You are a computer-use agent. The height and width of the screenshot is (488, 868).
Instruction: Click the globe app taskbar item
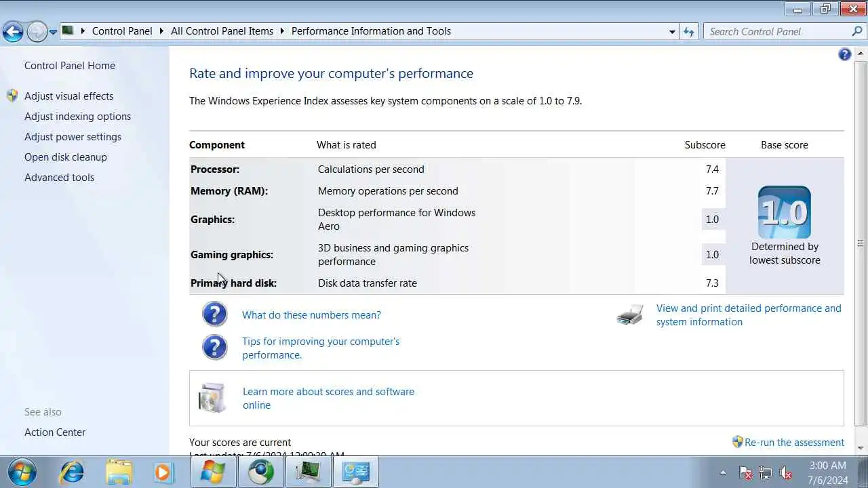pyautogui.click(x=261, y=472)
